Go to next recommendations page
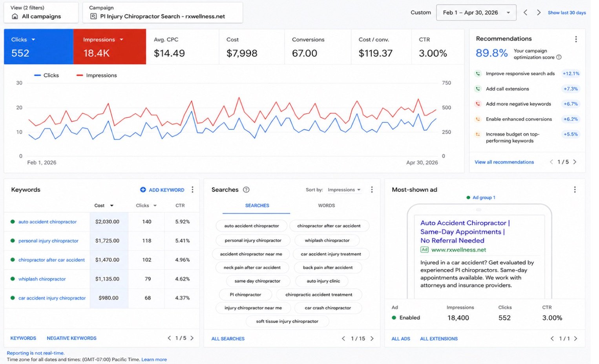This screenshot has height=364, width=599. [x=575, y=162]
